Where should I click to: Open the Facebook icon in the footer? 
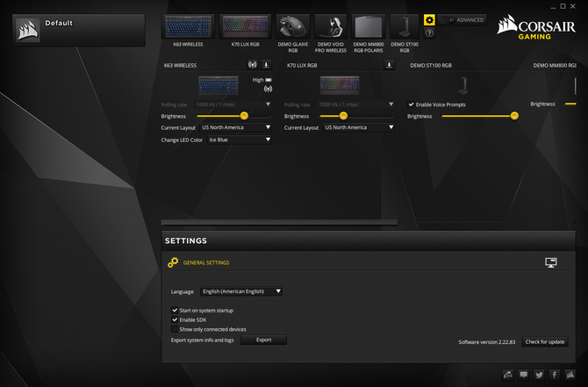(x=555, y=375)
